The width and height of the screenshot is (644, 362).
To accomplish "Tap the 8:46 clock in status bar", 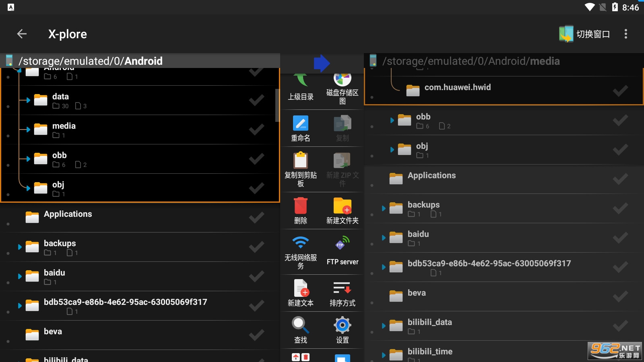I will 630,7.
